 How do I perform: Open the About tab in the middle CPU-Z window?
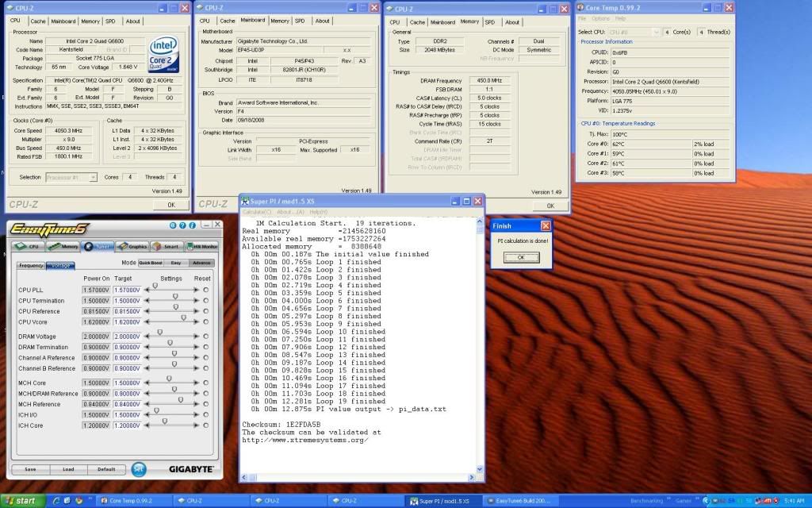(x=322, y=21)
